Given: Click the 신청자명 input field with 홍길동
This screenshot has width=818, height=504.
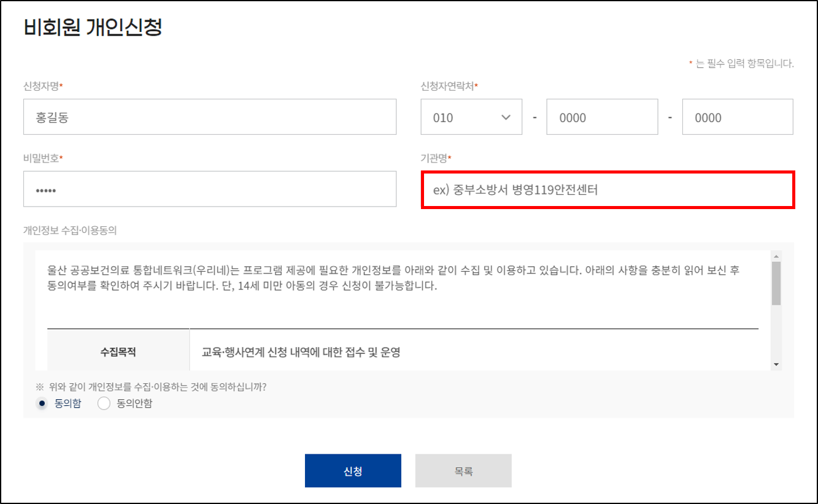Looking at the screenshot, I should (x=209, y=116).
